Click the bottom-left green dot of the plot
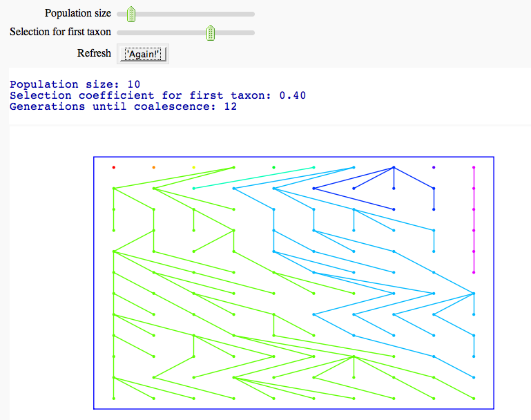This screenshot has width=531, height=420. (113, 399)
